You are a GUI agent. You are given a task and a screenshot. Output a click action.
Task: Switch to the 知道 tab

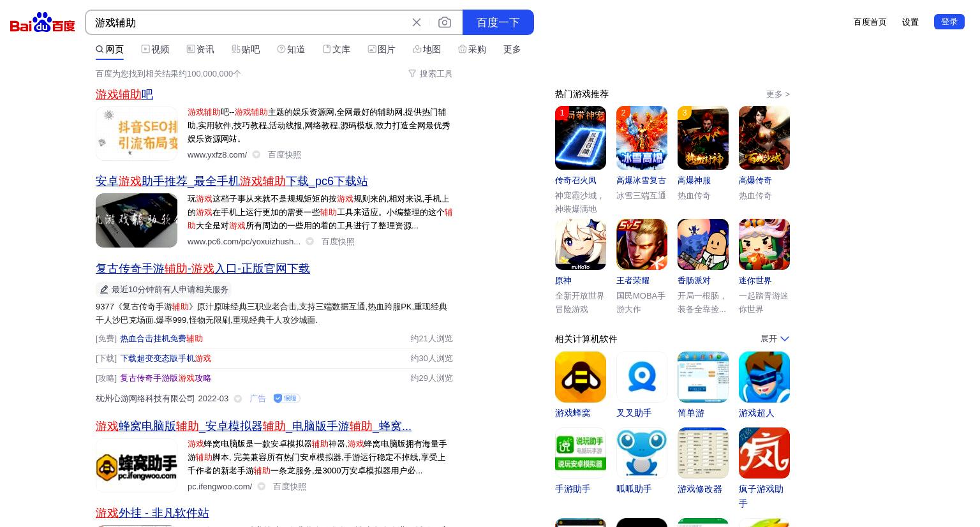coord(291,49)
